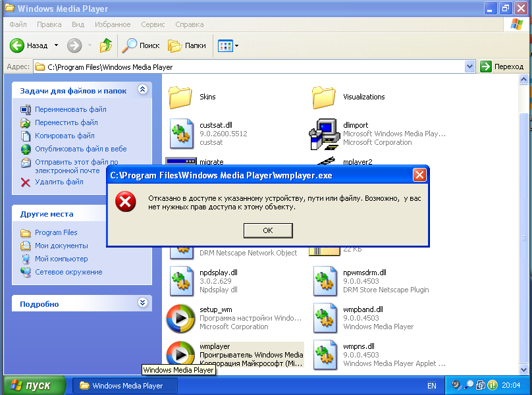Open Мой компьютер link

point(61,259)
